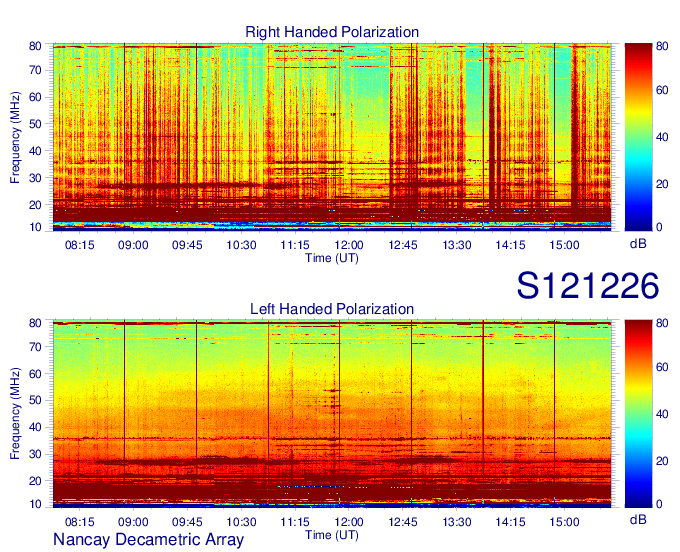Click the 09:00 time tick of the Right Handed plot

[133, 245]
